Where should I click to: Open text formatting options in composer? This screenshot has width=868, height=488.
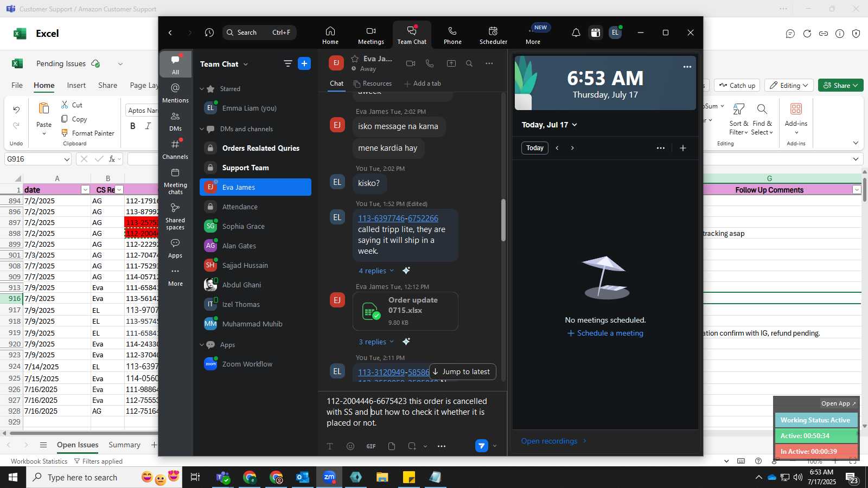(330, 446)
